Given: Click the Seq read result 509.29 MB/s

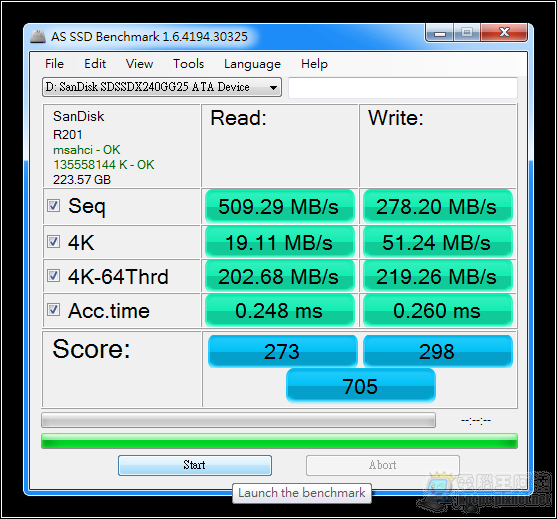Looking at the screenshot, I should tap(280, 206).
